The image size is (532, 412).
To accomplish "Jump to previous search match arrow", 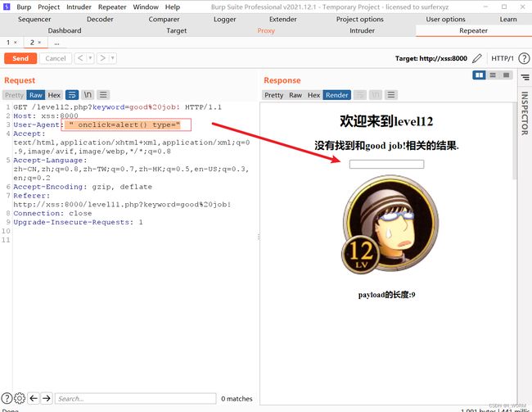I will coord(34,398).
